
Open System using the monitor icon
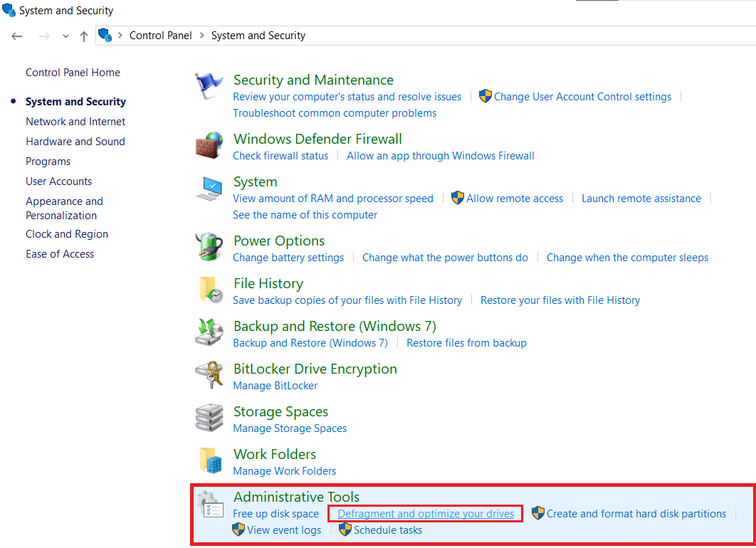209,187
